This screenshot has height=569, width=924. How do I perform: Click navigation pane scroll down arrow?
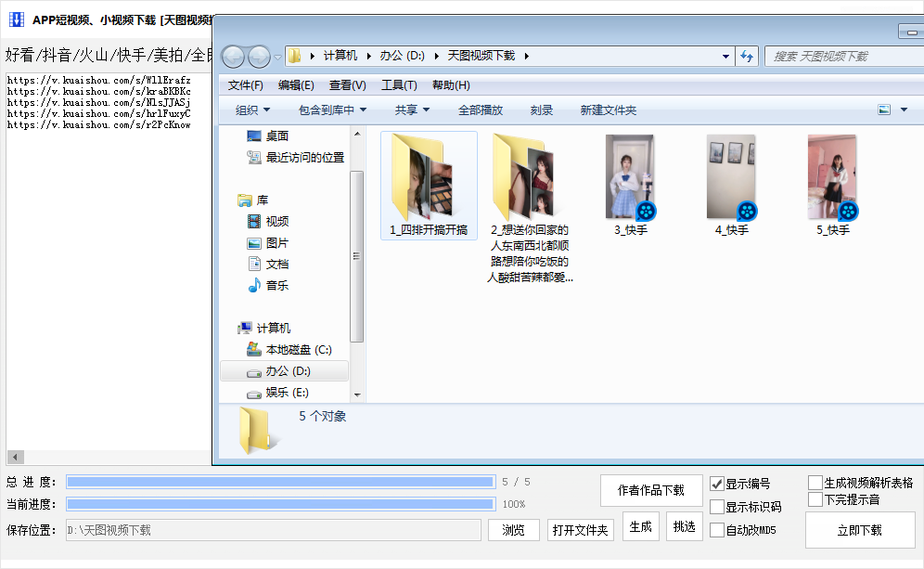356,394
